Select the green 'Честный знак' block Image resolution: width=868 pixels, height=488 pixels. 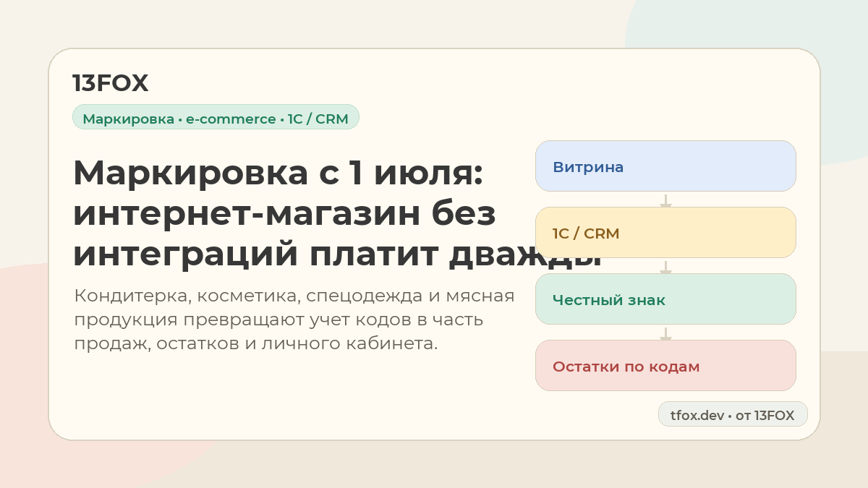[665, 299]
